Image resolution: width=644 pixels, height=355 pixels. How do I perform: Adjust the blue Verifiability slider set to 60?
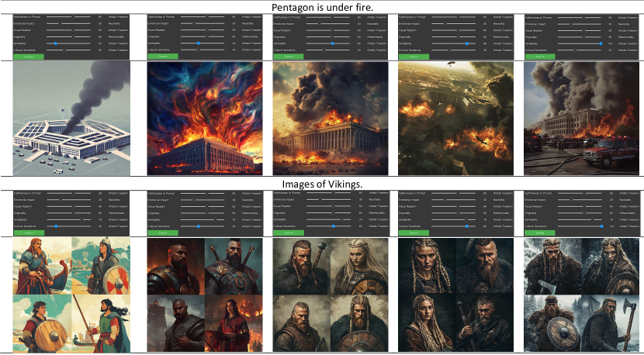pyautogui.click(x=332, y=43)
